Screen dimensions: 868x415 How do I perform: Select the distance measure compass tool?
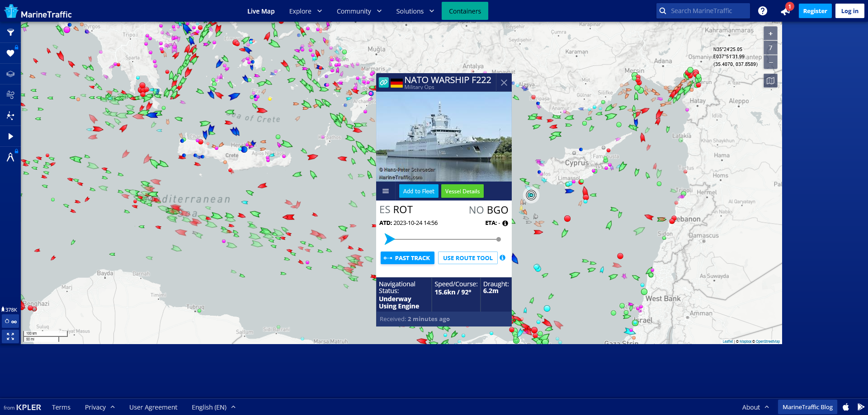(10, 157)
